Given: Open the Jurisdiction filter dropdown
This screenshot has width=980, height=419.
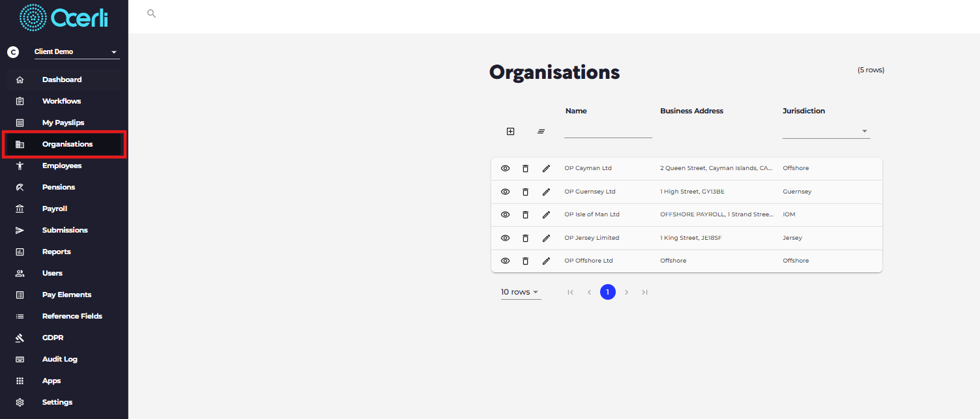Looking at the screenshot, I should click(x=826, y=131).
